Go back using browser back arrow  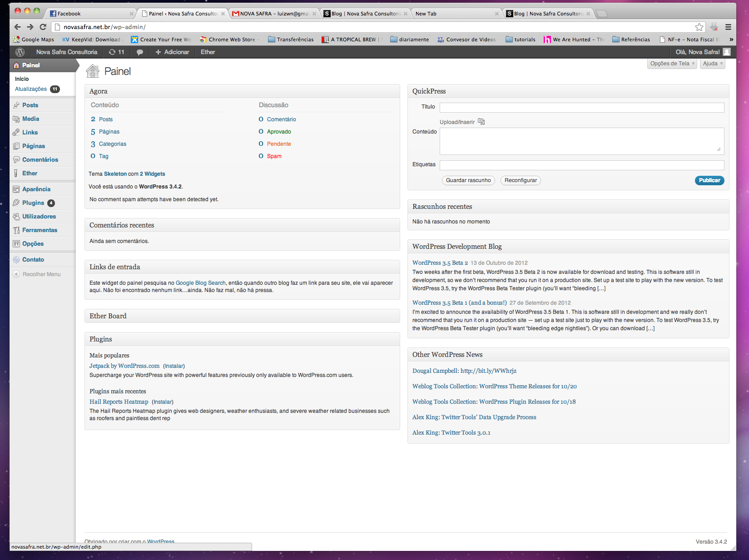(18, 27)
